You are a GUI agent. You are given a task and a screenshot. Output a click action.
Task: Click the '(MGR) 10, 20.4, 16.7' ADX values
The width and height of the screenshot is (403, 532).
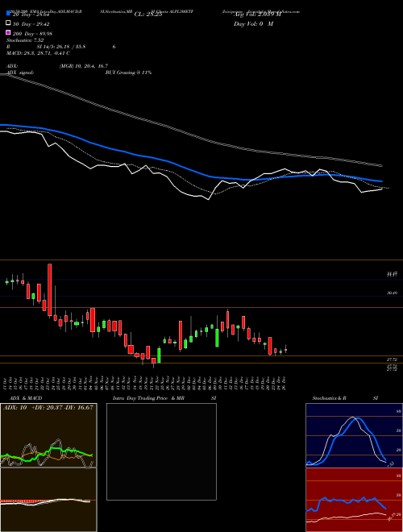coord(84,66)
